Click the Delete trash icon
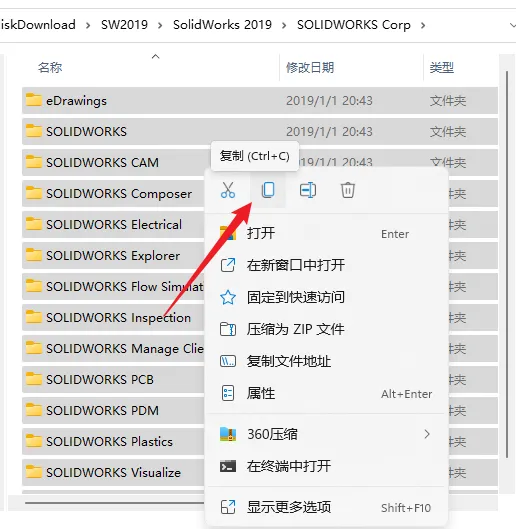The height and width of the screenshot is (529, 516). tap(348, 190)
